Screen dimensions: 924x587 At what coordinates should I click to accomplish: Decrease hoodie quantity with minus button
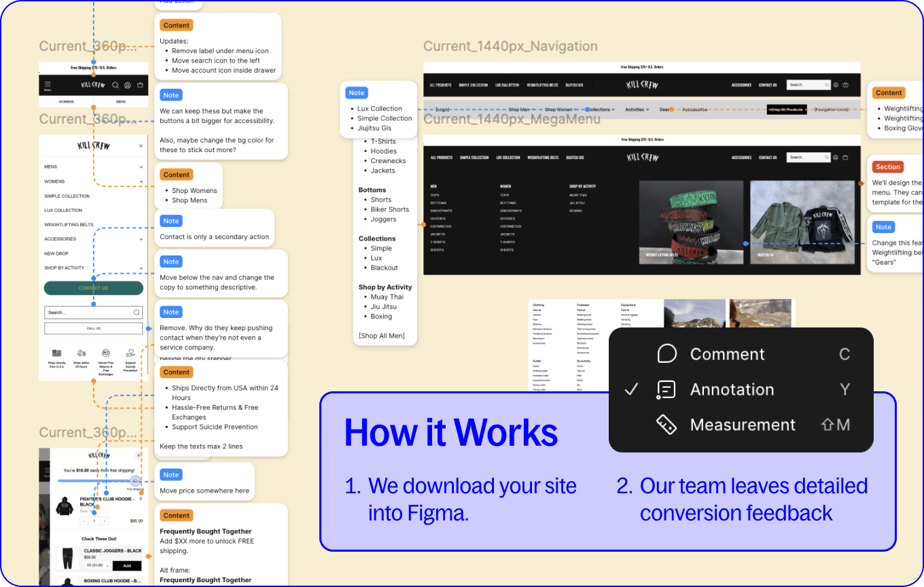(x=84, y=521)
